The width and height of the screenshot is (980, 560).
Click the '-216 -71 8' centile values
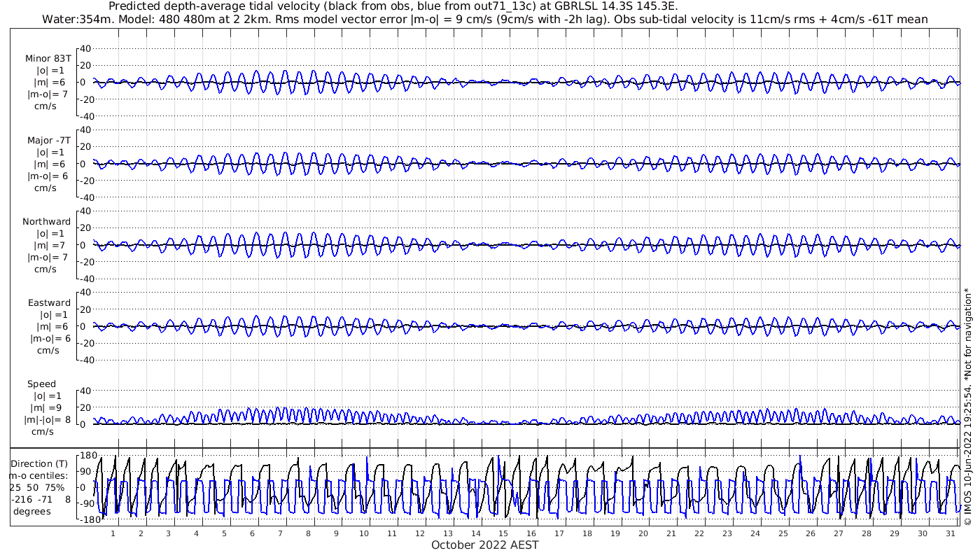click(x=41, y=499)
